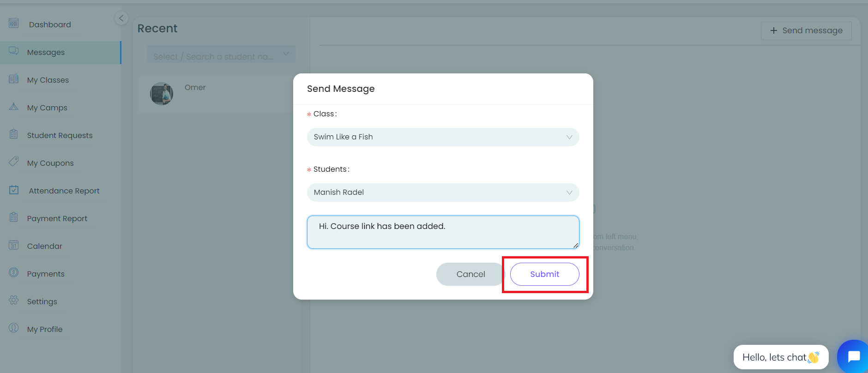868x373 pixels.
Task: Select Payments in the sidebar
Action: (x=46, y=274)
